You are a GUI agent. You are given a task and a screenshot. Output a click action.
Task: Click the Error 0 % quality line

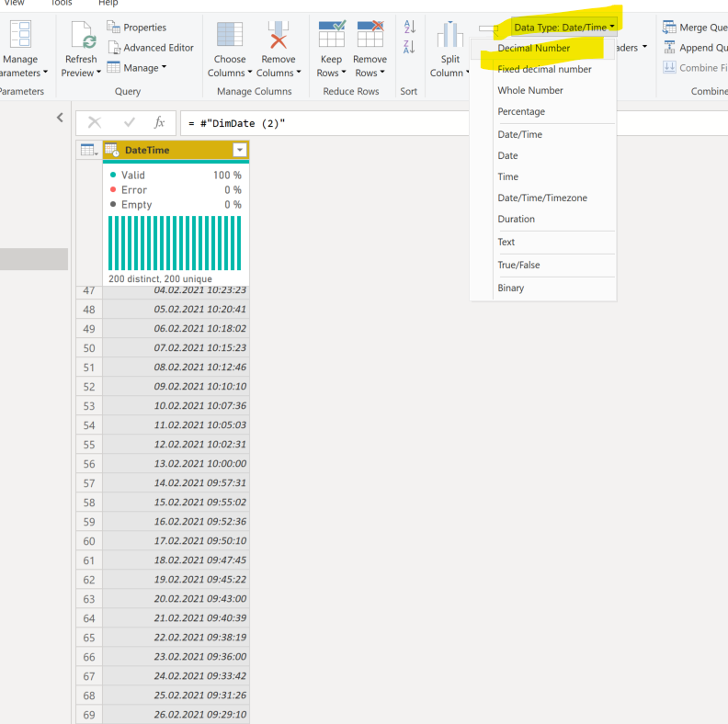[176, 190]
